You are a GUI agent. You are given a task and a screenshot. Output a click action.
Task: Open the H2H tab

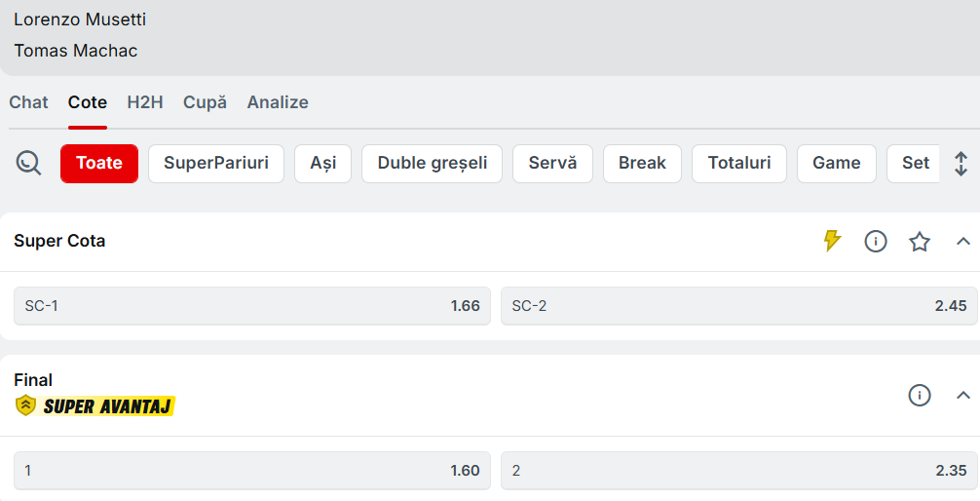click(x=145, y=102)
